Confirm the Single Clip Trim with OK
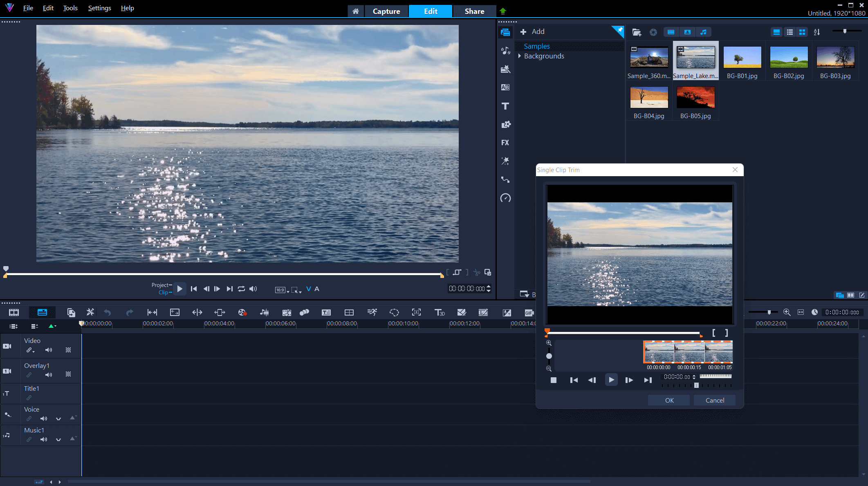Screen dimensions: 868x486 [x=669, y=400]
